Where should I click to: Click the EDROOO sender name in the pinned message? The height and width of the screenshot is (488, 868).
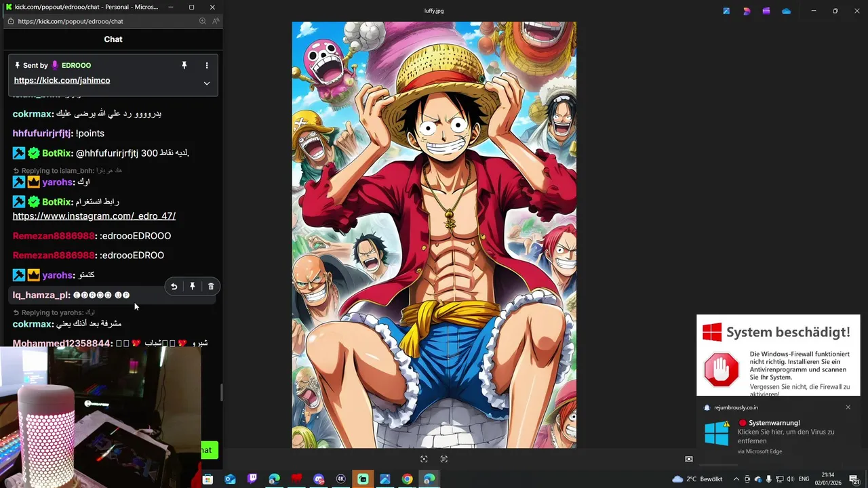76,65
